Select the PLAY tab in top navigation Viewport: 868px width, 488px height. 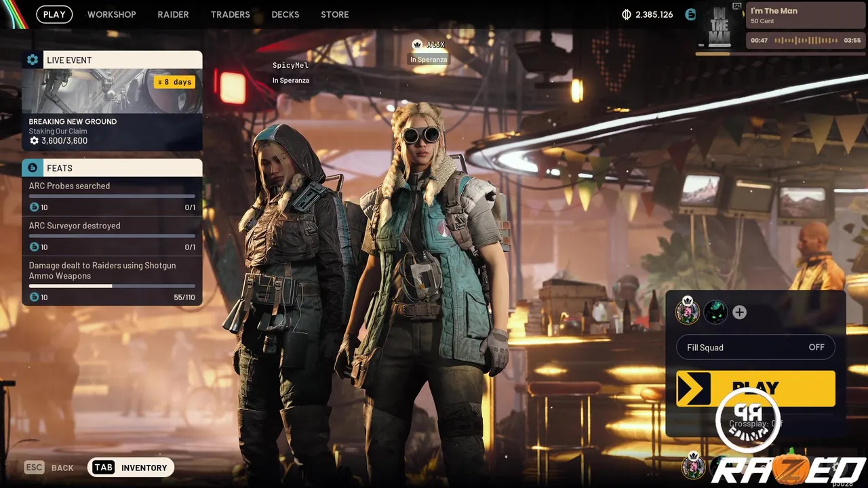pyautogui.click(x=54, y=14)
